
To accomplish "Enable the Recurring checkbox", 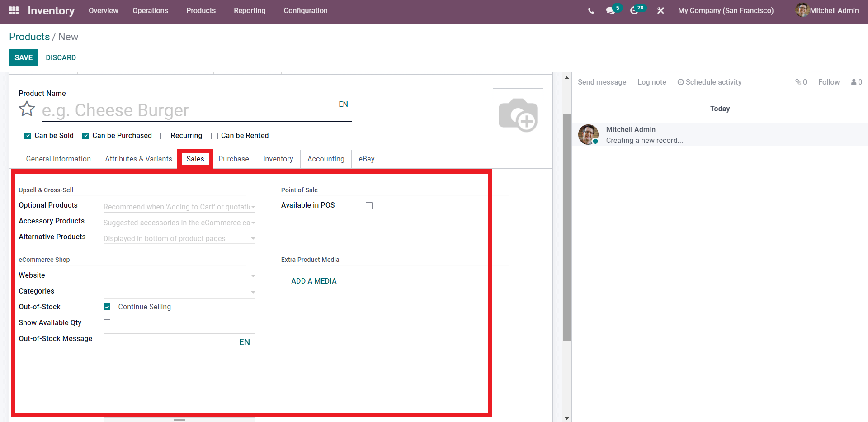I will tap(164, 136).
